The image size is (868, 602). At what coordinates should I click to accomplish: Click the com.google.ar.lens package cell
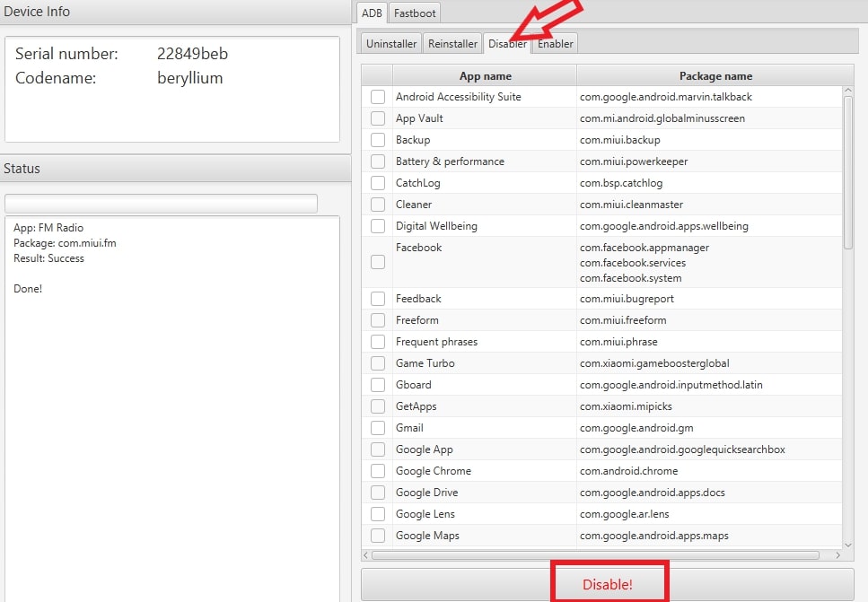(709, 514)
